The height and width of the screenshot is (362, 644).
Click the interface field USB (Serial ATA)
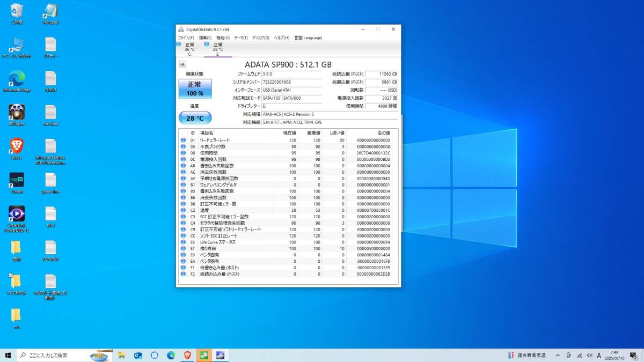point(291,90)
